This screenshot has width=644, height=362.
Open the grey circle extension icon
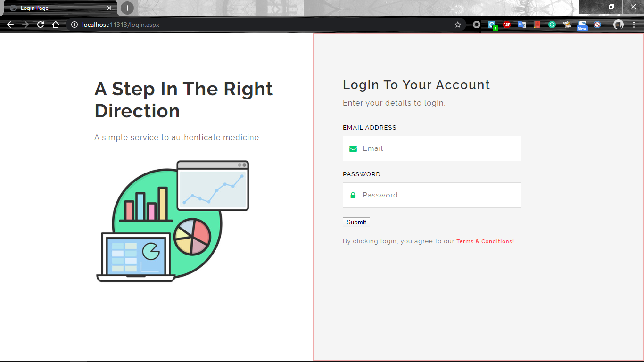(477, 25)
